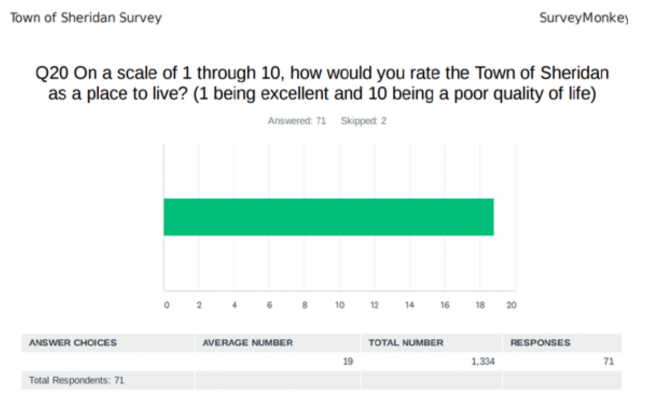Click the ANSWER CHOICES column header
The height and width of the screenshot is (400, 647).
pyautogui.click(x=73, y=343)
